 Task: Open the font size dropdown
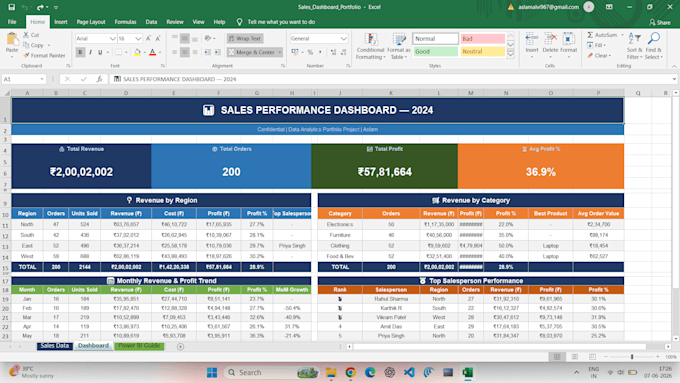pos(138,39)
